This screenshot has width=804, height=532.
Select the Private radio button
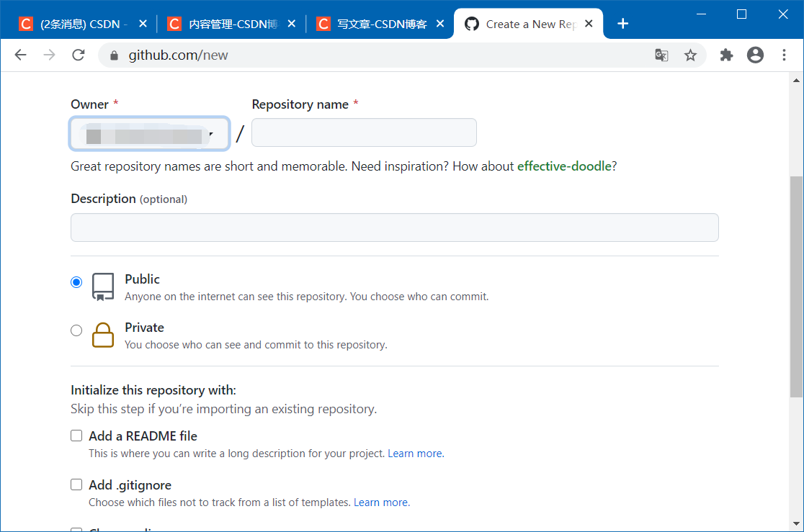tap(76, 330)
